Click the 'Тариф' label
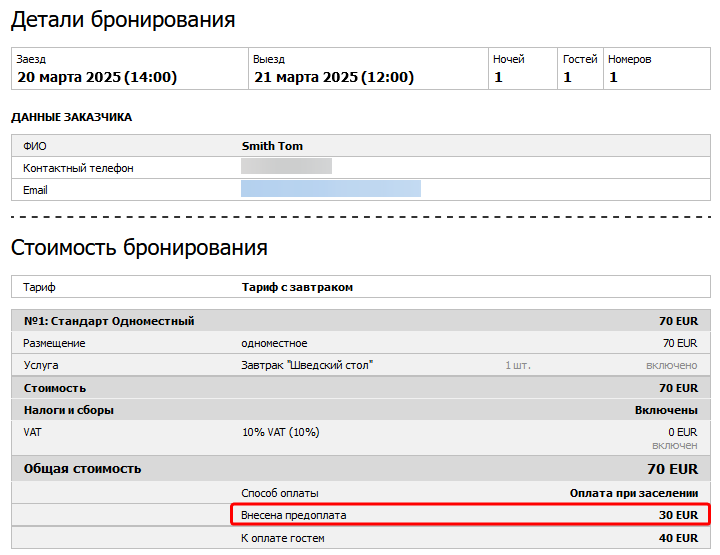The image size is (720, 555). coord(39,287)
